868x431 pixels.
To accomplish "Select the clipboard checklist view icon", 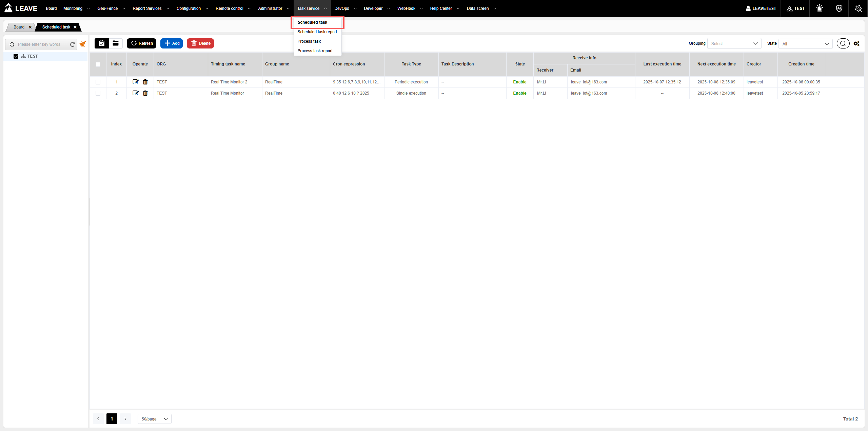I will coord(101,43).
